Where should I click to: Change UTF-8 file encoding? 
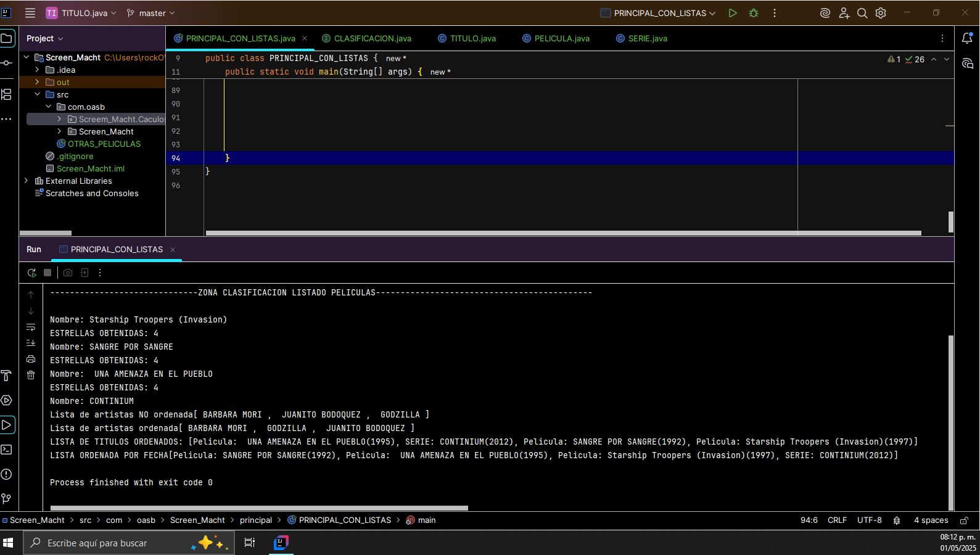(870, 520)
